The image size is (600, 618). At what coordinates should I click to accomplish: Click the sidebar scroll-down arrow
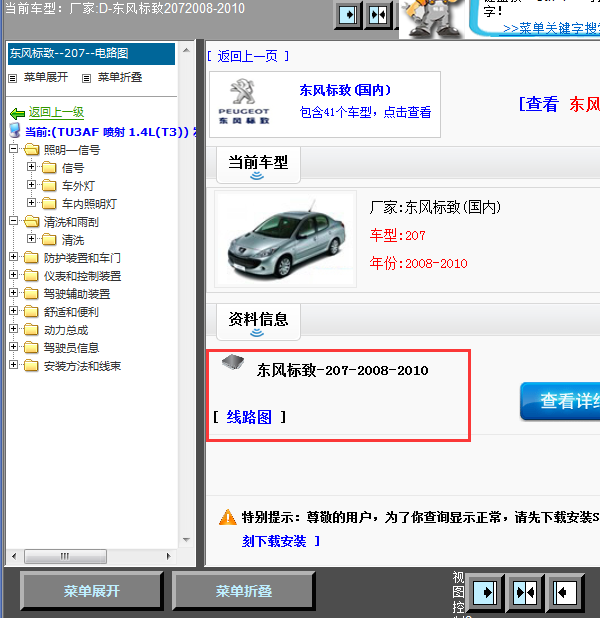(186, 540)
